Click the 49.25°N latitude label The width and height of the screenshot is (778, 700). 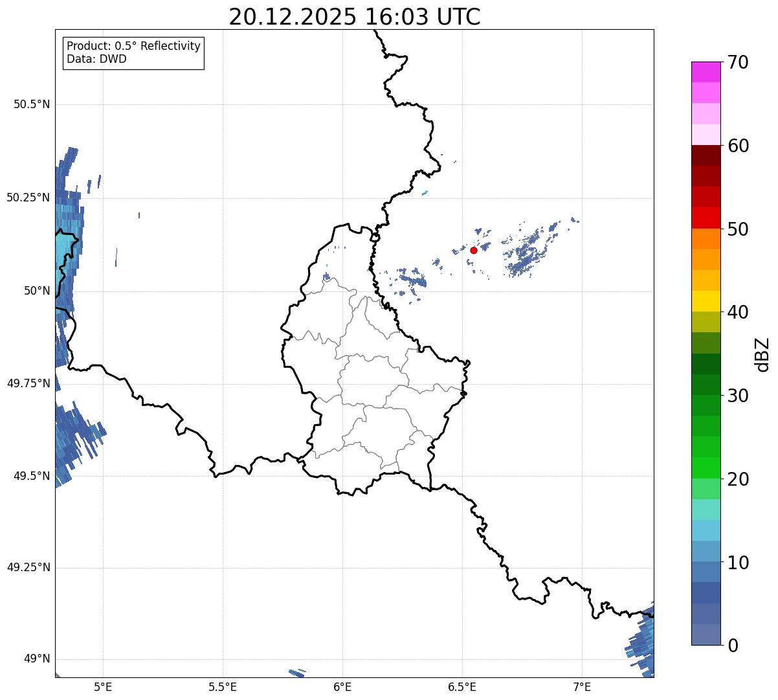click(28, 568)
